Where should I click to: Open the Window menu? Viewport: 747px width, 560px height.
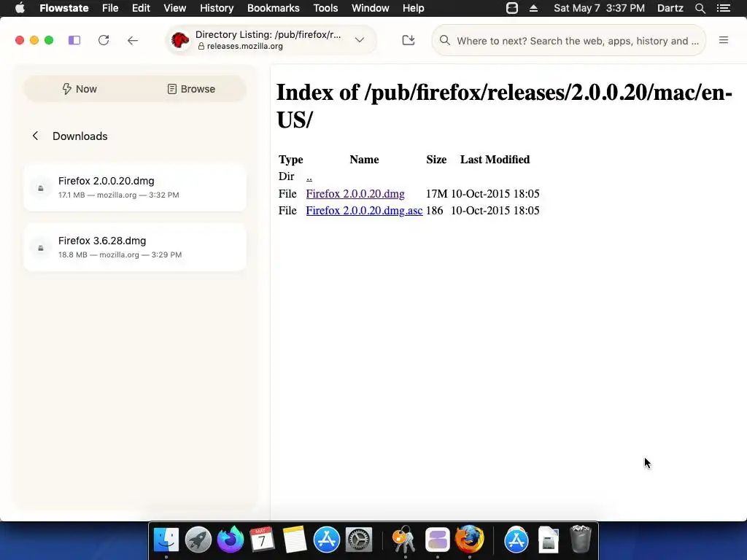coord(370,8)
